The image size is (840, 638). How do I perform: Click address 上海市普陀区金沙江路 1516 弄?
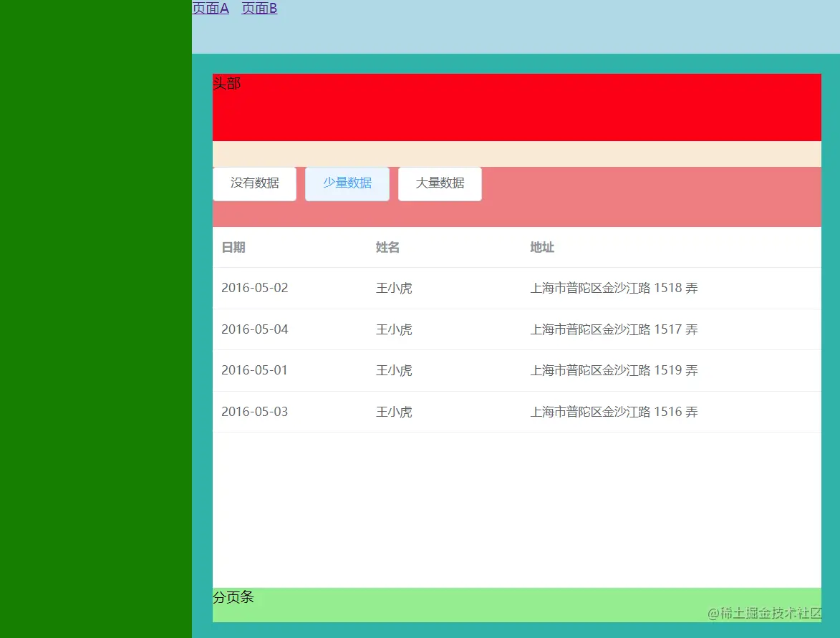(614, 412)
